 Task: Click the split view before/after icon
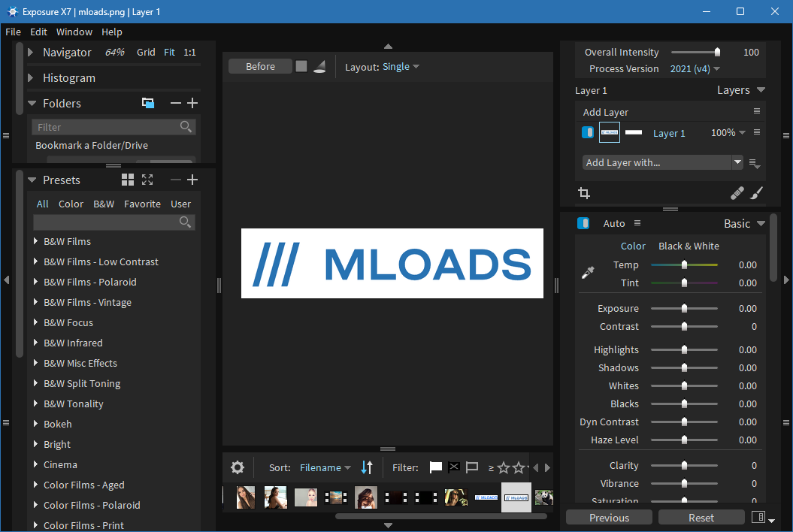pos(319,67)
